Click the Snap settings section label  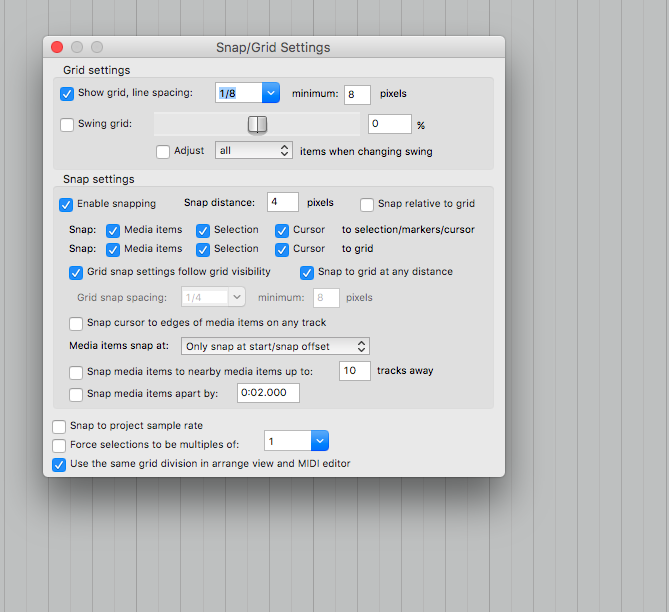click(x=99, y=179)
